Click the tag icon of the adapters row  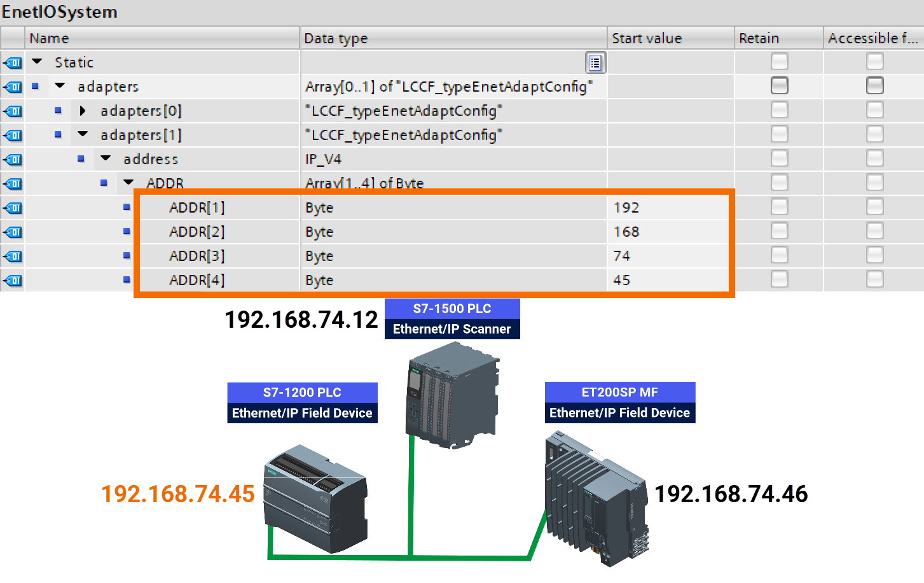click(13, 87)
